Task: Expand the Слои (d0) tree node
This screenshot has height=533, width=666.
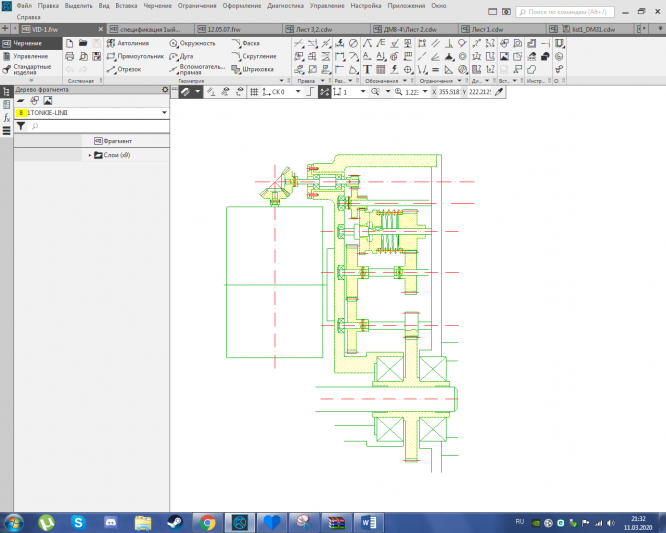Action: pyautogui.click(x=90, y=155)
